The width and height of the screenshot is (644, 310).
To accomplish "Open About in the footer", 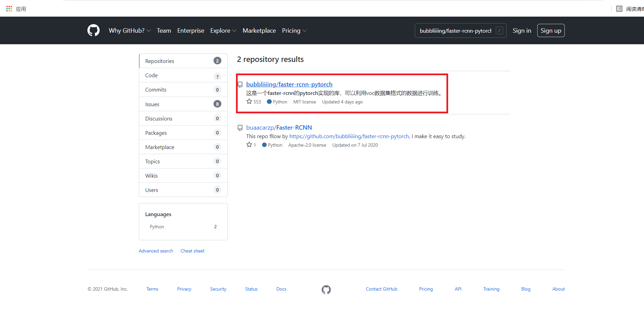I will (558, 289).
